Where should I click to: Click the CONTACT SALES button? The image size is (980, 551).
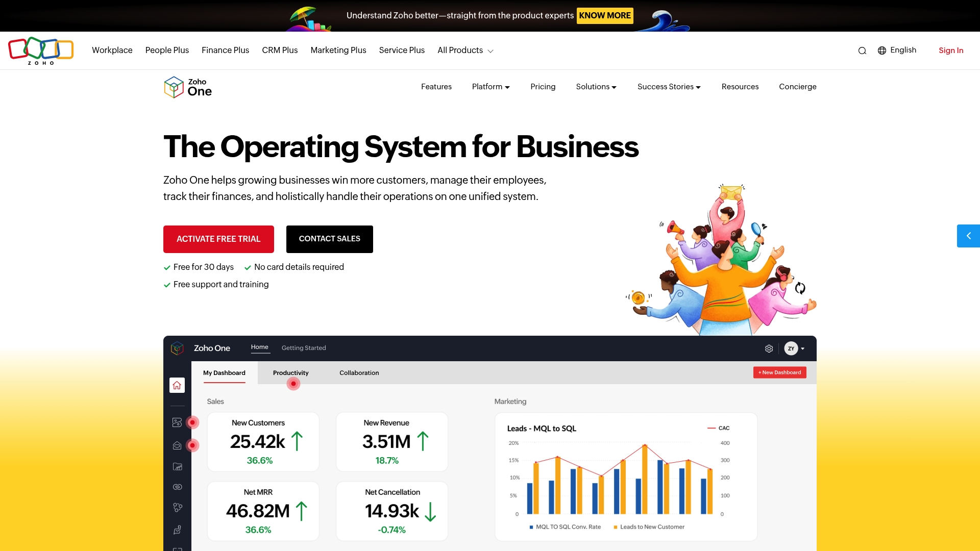tap(330, 239)
